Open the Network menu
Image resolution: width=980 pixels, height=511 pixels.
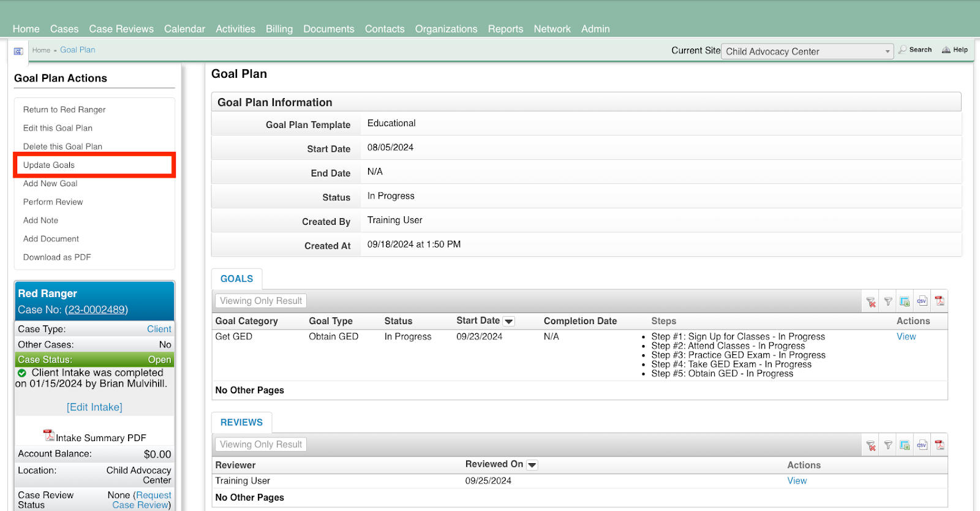tap(552, 29)
